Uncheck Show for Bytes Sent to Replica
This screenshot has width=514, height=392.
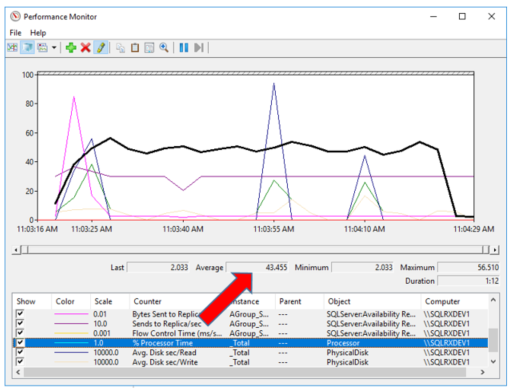pyautogui.click(x=20, y=314)
